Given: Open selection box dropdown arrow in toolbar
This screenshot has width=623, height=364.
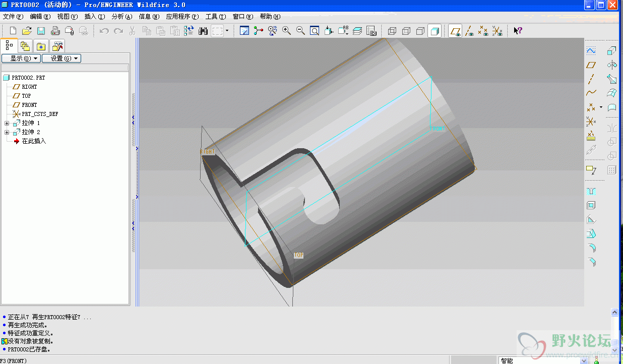Looking at the screenshot, I should click(227, 31).
